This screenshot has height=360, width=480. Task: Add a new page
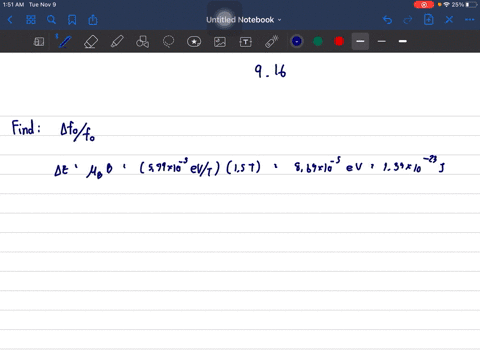pyautogui.click(x=429, y=20)
